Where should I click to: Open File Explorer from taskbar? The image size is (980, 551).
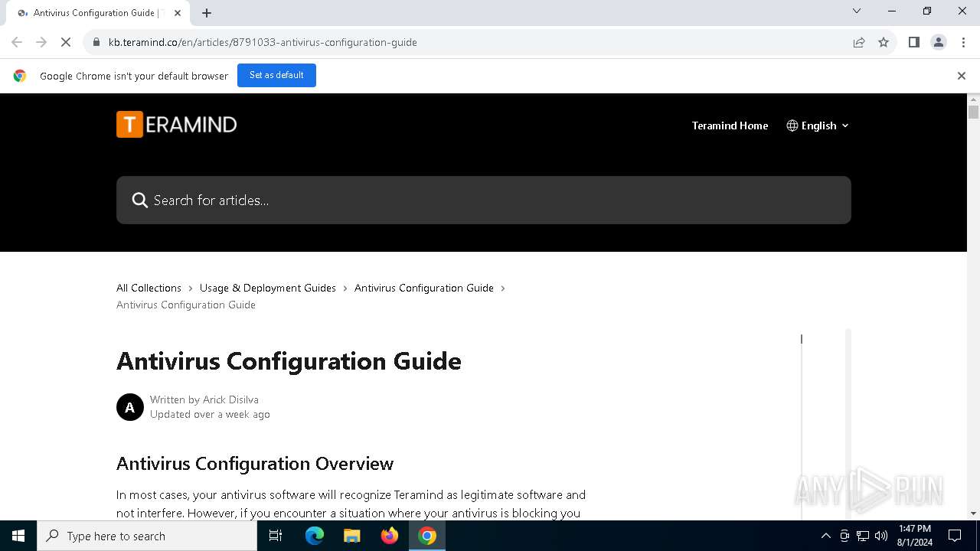(352, 536)
